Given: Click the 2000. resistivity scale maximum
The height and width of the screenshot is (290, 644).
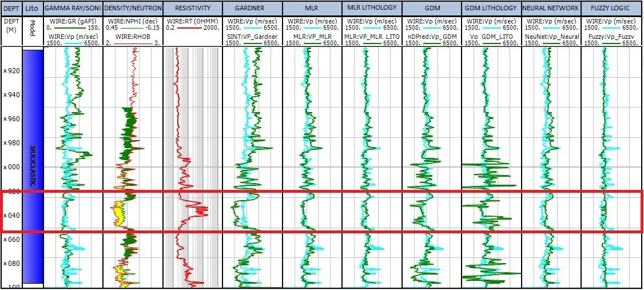Looking at the screenshot, I should pyautogui.click(x=212, y=27).
